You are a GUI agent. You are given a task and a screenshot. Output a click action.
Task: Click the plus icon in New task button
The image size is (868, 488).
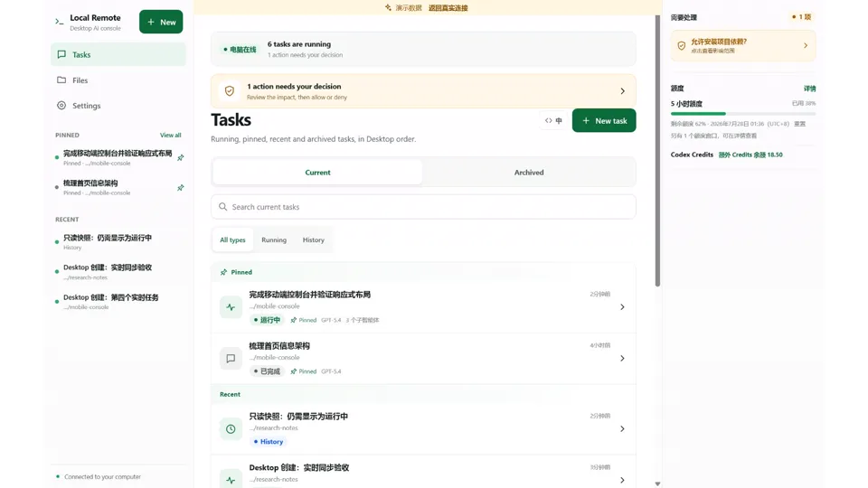point(586,120)
